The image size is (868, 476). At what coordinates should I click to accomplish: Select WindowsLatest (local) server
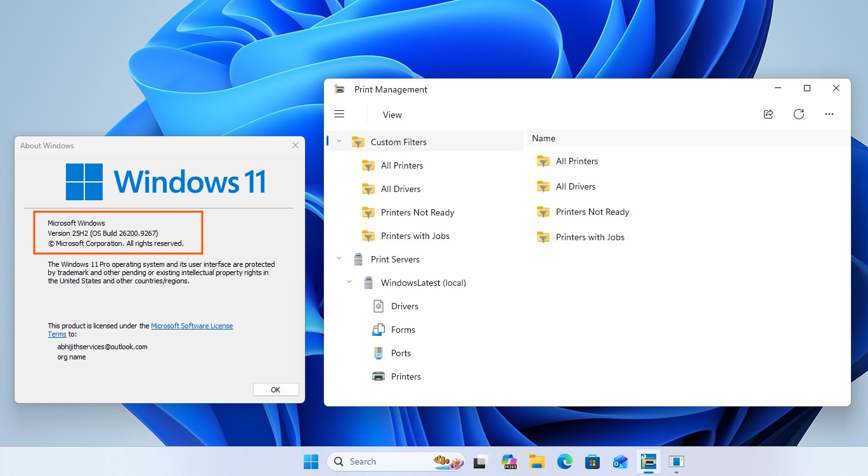(x=424, y=283)
